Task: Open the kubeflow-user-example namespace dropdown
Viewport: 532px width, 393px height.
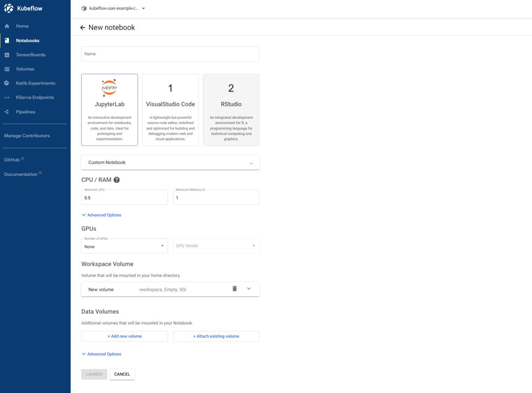Action: click(114, 8)
